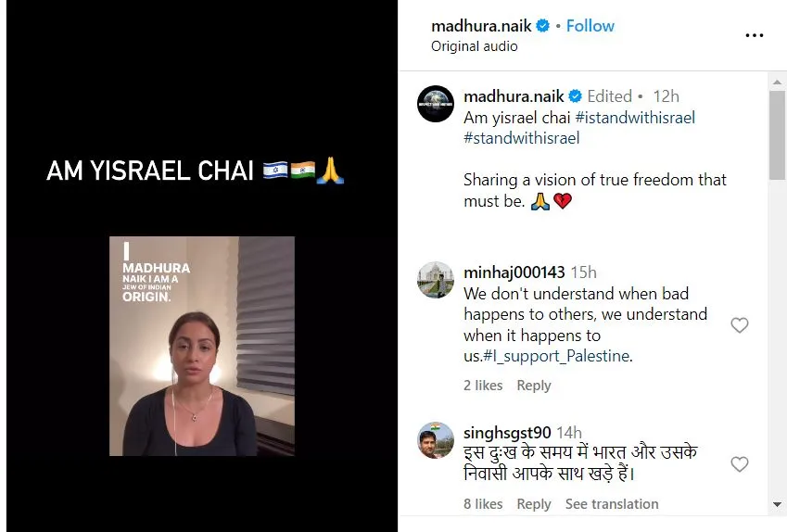Screen dimensions: 787x532
Task: Reply to singhsgst90's comment
Action: [534, 504]
